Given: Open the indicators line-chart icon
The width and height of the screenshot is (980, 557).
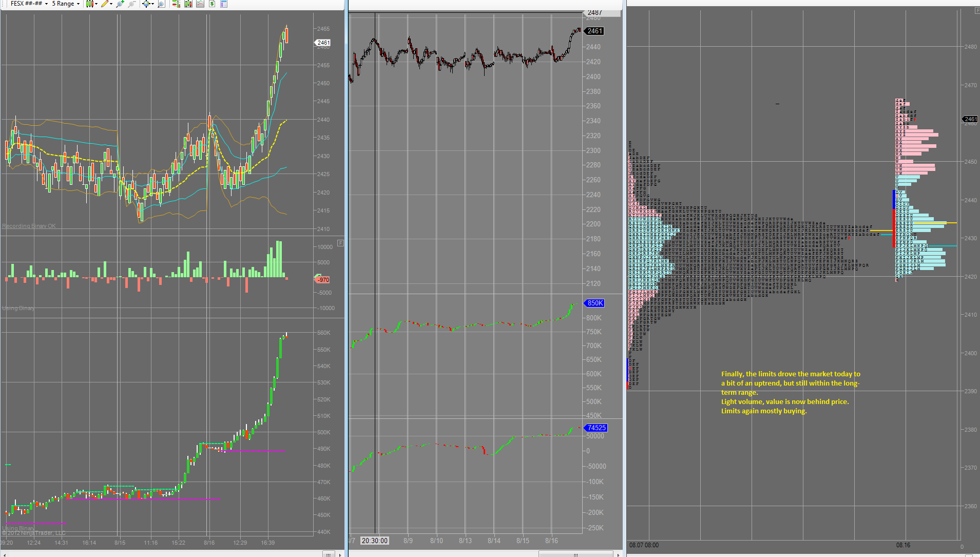Looking at the screenshot, I should pos(200,4).
